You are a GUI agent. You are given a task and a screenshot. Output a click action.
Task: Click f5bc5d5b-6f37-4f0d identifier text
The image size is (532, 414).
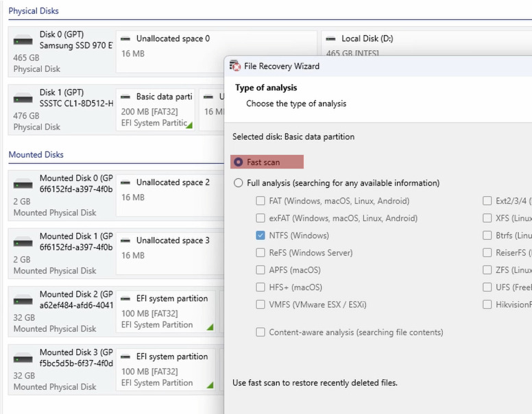click(x=76, y=363)
